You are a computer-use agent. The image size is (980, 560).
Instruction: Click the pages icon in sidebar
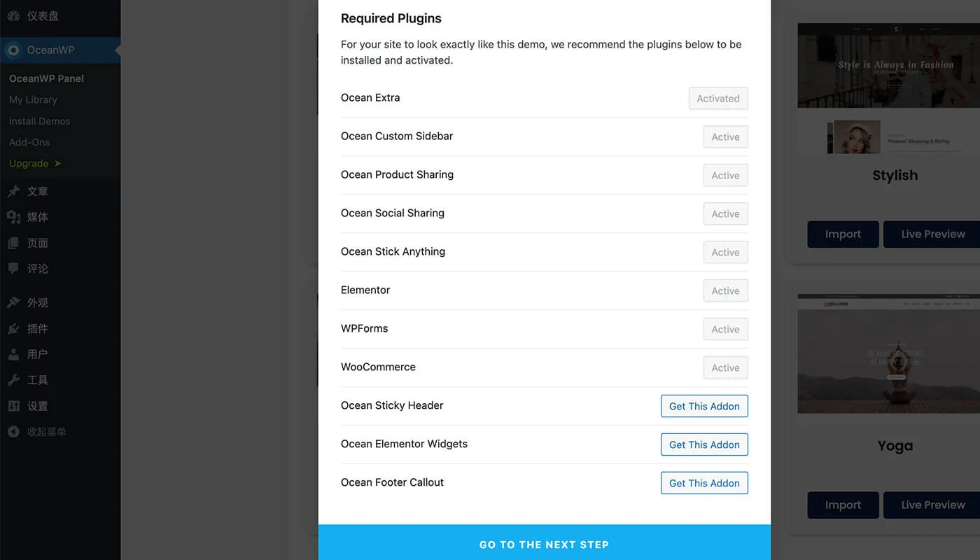[x=13, y=243]
